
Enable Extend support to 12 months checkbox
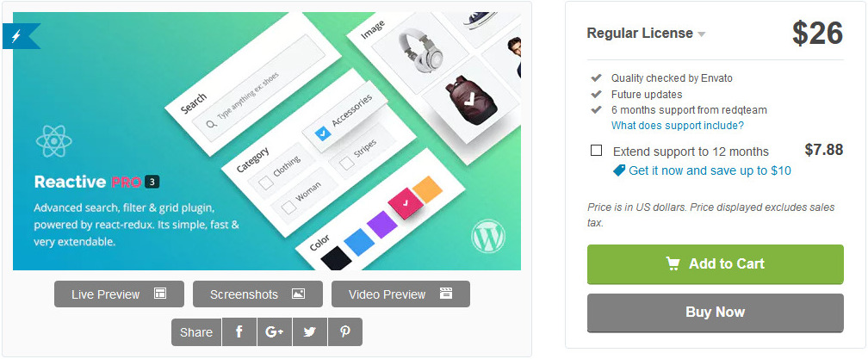(x=596, y=151)
